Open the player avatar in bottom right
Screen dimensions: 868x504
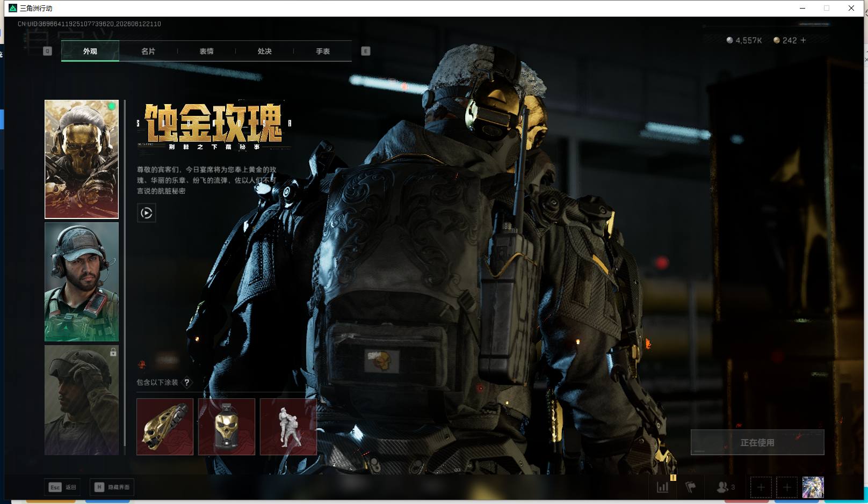point(813,487)
